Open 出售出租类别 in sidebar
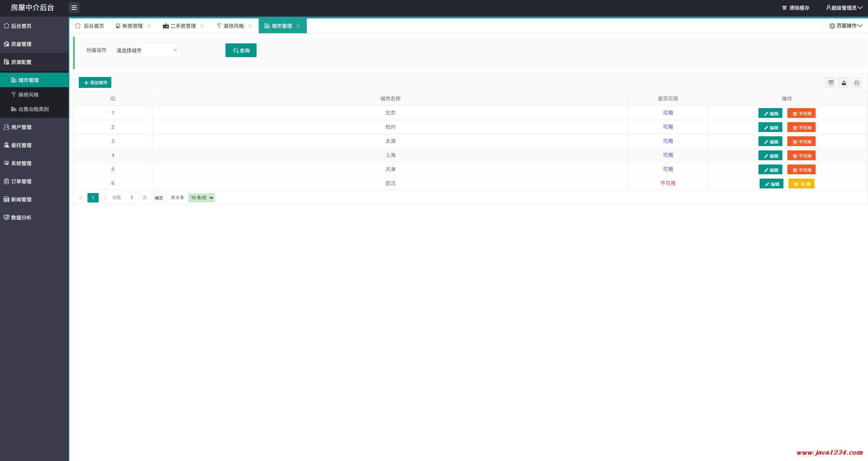Screen dimensions: 868x461 coord(33,109)
